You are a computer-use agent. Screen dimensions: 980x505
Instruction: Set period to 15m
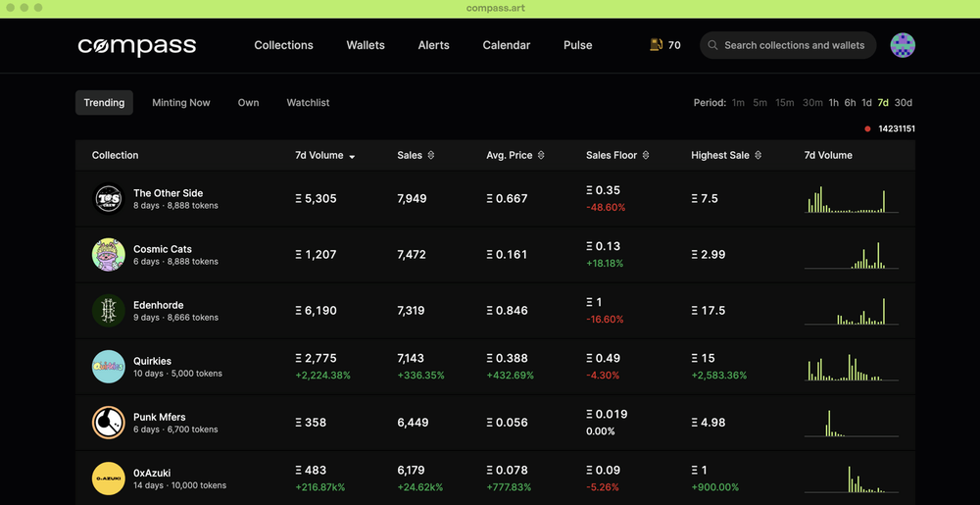coord(785,103)
